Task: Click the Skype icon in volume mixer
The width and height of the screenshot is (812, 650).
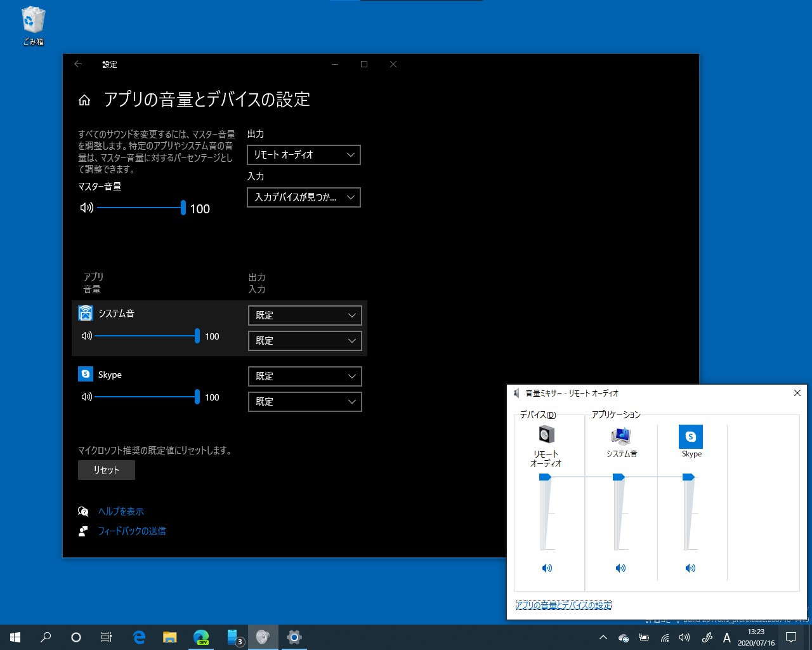Action: coord(691,437)
